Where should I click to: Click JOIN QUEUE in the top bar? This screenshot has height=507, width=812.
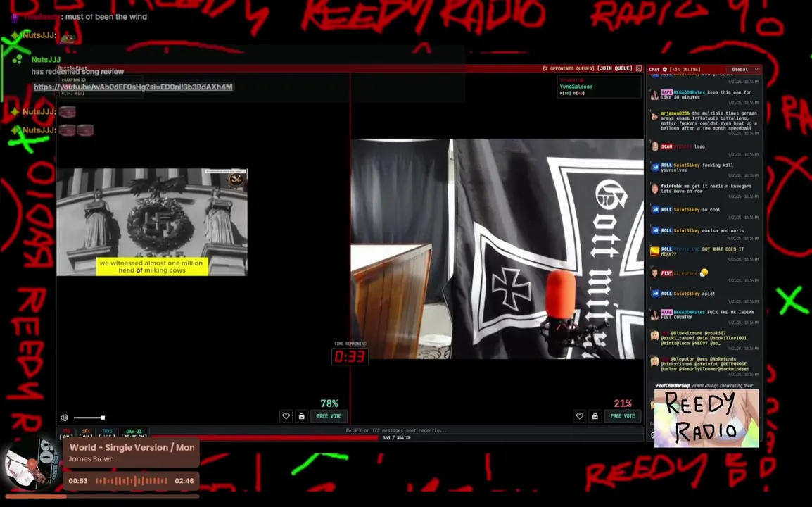point(615,68)
